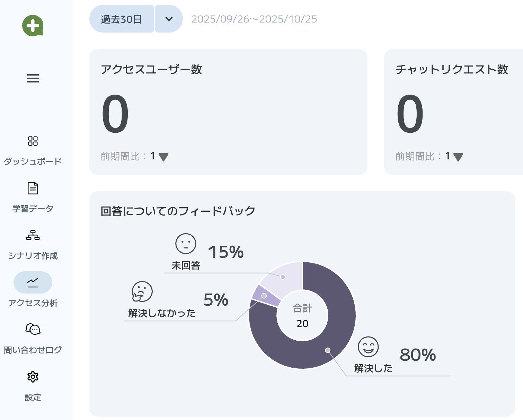Click the 未回答 neutral face icon
The image size is (523, 420).
click(186, 244)
